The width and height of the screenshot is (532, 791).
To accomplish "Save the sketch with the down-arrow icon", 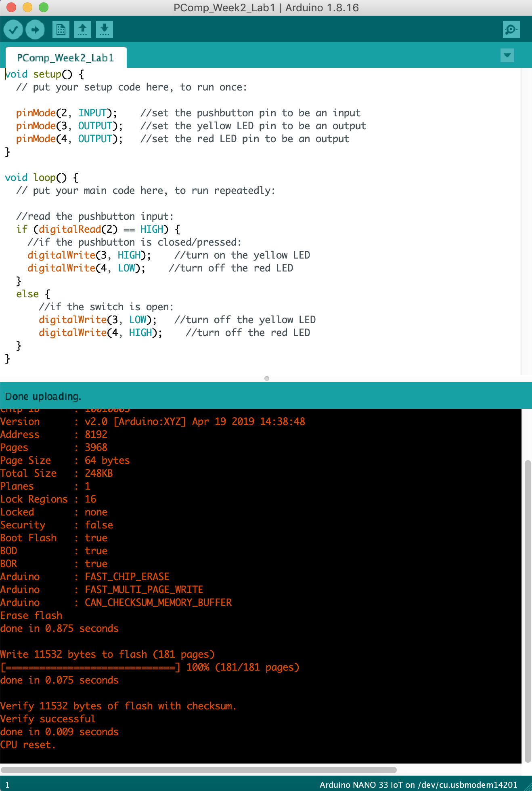I will click(105, 29).
